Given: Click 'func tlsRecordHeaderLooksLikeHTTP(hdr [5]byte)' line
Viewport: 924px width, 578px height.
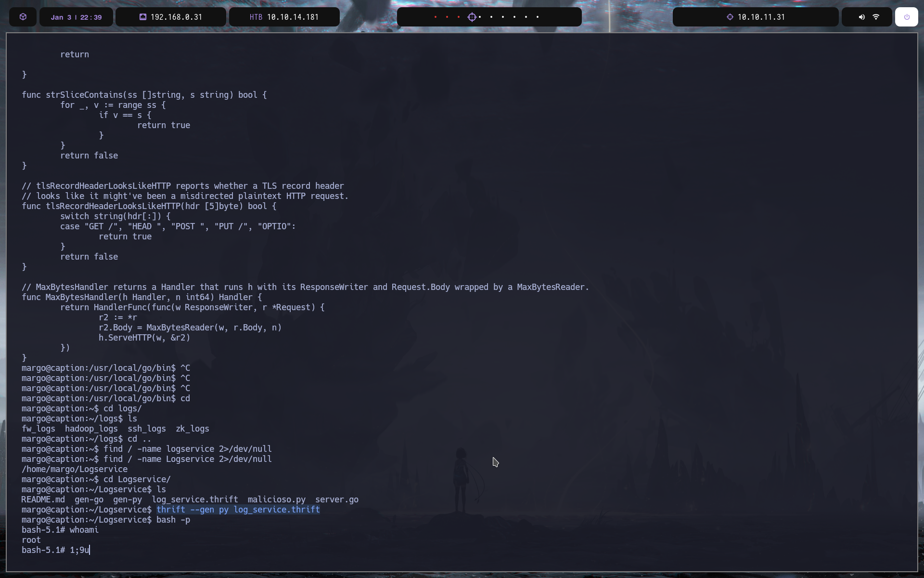Looking at the screenshot, I should click(149, 206).
